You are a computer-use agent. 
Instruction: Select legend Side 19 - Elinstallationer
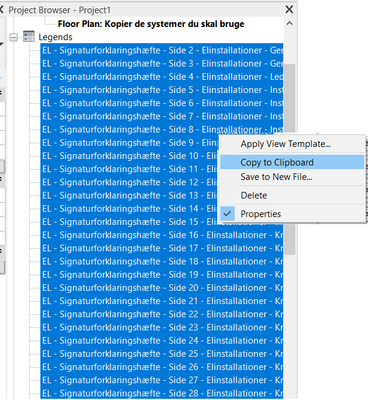162,275
